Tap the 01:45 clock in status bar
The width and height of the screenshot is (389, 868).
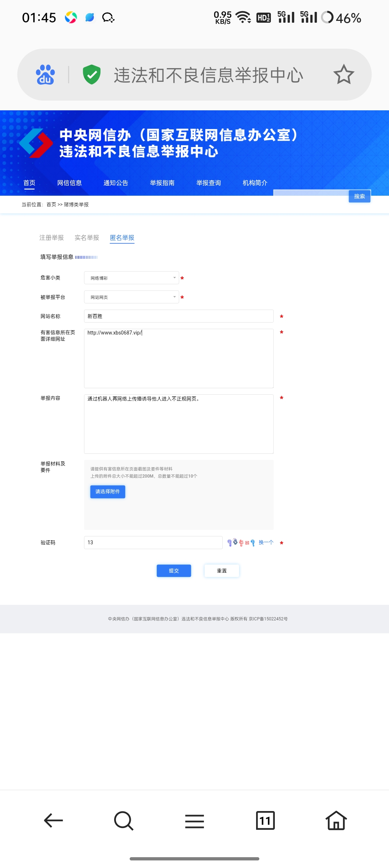[x=39, y=18]
